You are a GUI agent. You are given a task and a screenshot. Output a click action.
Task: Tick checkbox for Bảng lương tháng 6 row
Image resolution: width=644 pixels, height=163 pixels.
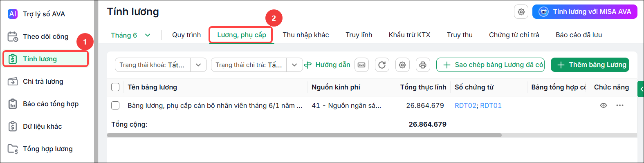(x=115, y=105)
